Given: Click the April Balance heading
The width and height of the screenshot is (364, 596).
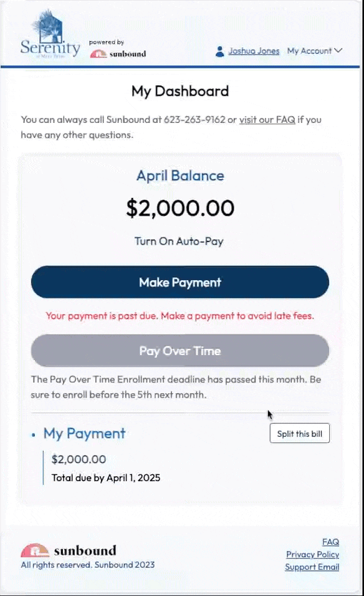Looking at the screenshot, I should pyautogui.click(x=180, y=175).
